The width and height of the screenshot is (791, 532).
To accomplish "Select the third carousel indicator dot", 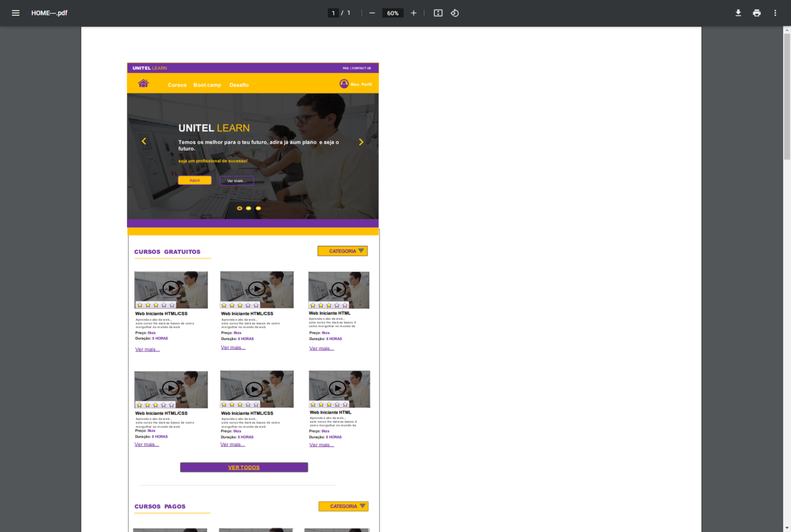I will [258, 208].
